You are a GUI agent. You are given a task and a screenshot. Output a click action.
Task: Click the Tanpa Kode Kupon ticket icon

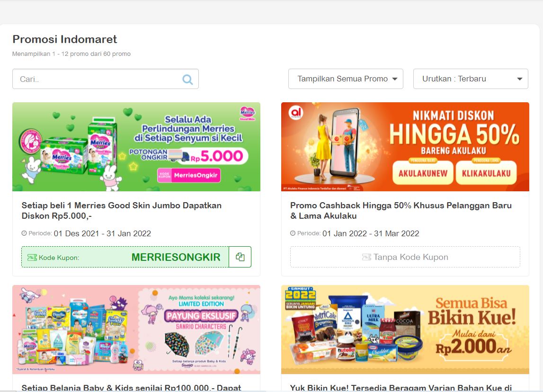coord(366,257)
